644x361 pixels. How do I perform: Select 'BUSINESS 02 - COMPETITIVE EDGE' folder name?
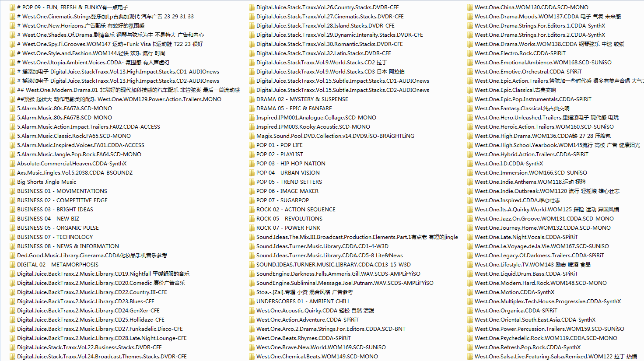62,200
